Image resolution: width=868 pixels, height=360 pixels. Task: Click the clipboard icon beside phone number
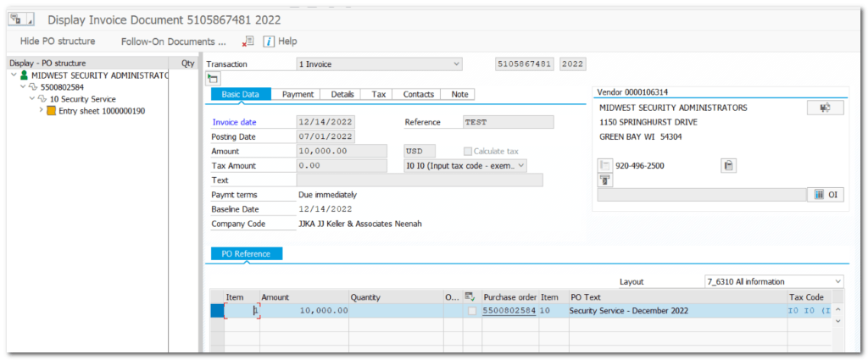pos(727,165)
